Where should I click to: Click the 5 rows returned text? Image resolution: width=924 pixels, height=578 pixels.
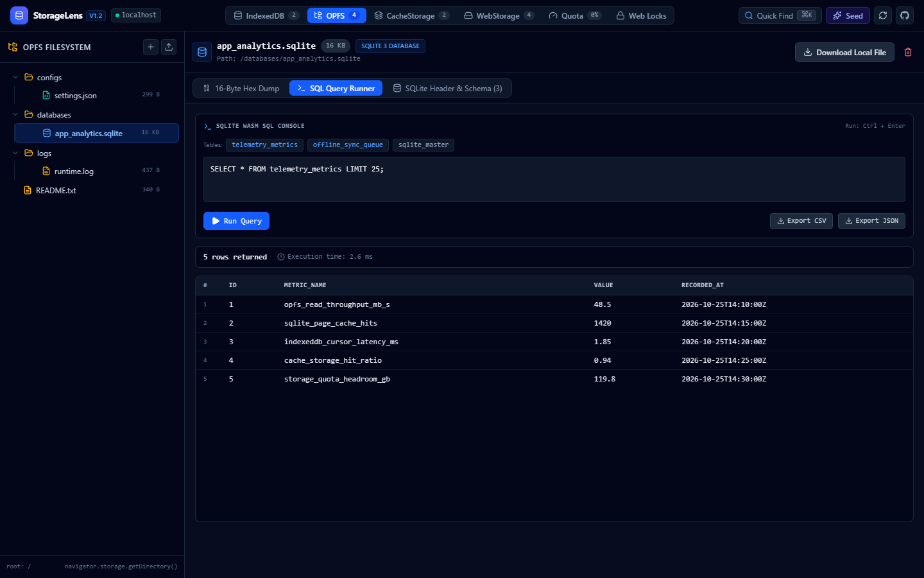pos(235,257)
